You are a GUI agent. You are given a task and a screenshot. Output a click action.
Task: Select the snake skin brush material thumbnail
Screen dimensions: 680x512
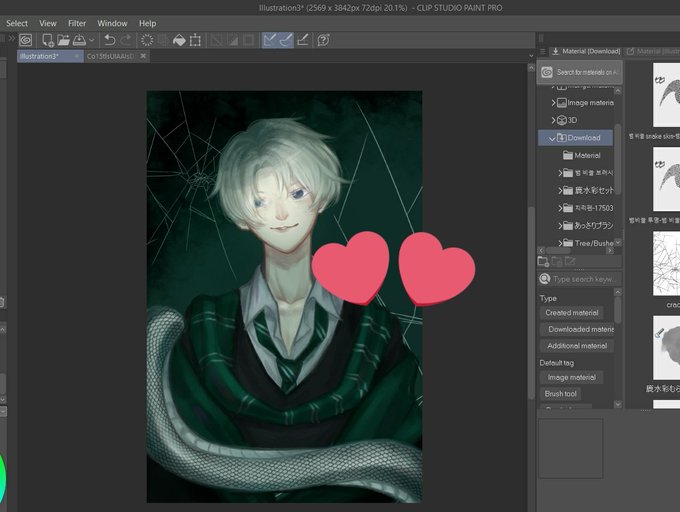666,95
